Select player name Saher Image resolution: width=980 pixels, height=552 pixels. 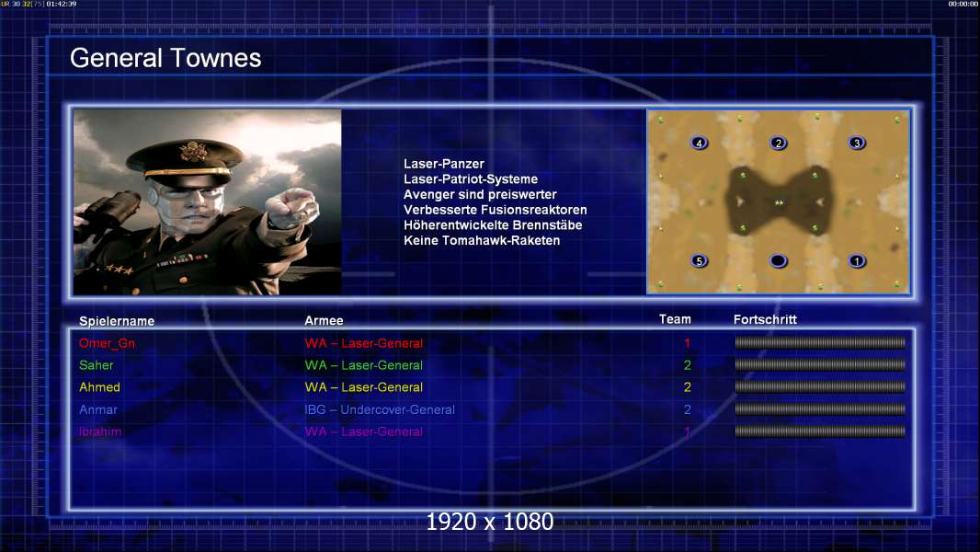97,365
